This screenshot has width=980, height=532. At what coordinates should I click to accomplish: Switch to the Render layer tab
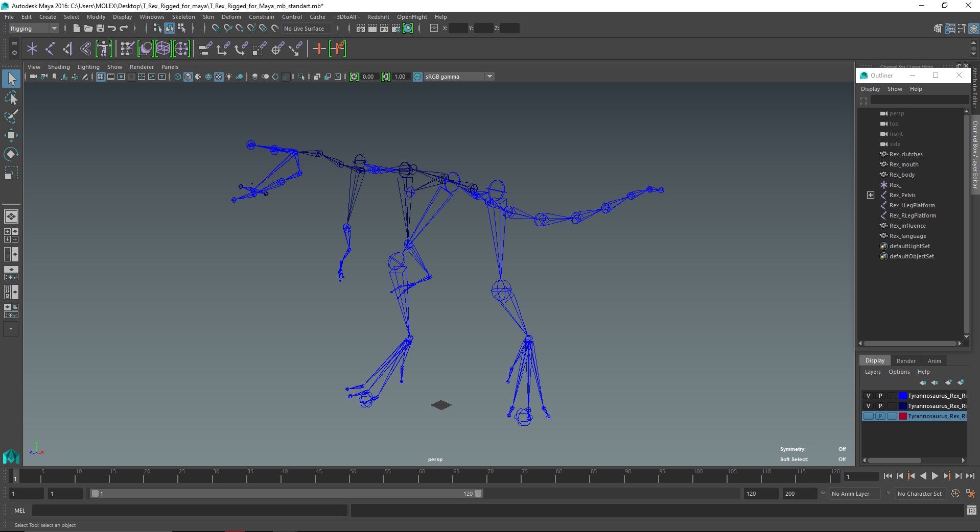point(906,361)
